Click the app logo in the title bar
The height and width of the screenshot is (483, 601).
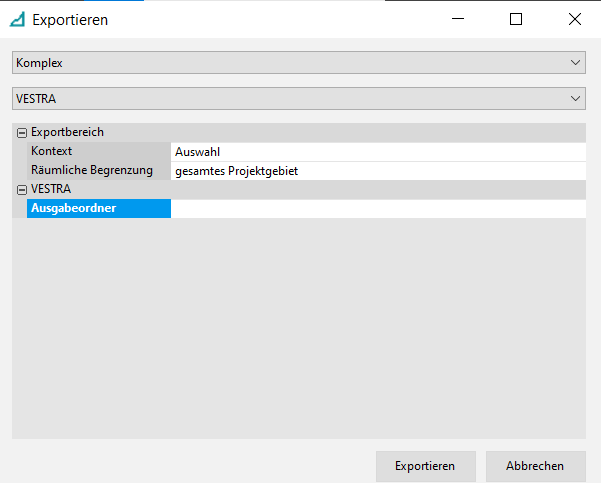coord(17,19)
